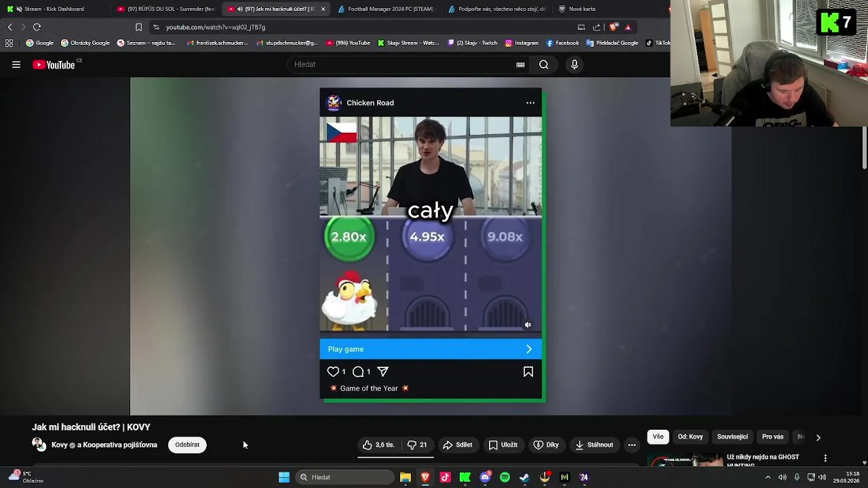Bookmark this page with the bookmark icon
This screenshot has width=868, height=488.
(x=138, y=27)
